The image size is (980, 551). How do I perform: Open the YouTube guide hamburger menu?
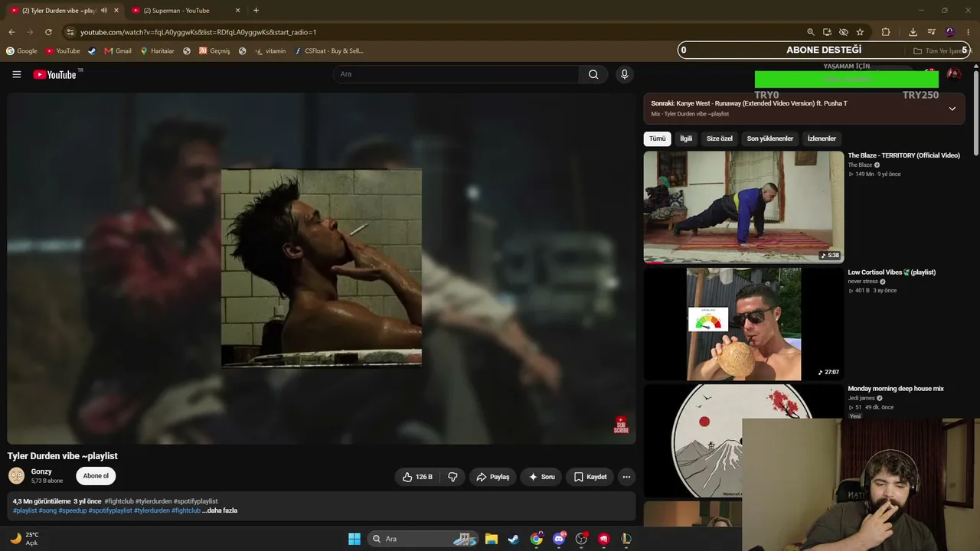(x=17, y=74)
